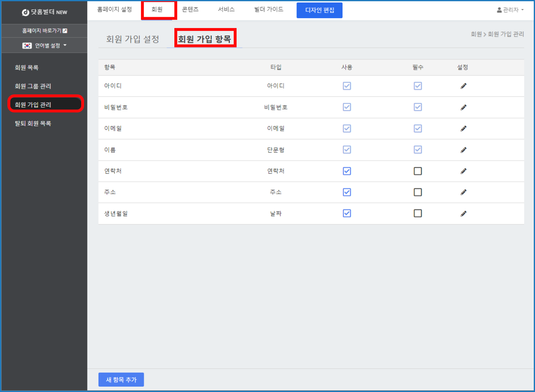
Task: Switch to the 회원 가입 설정 tab
Action: pos(132,39)
